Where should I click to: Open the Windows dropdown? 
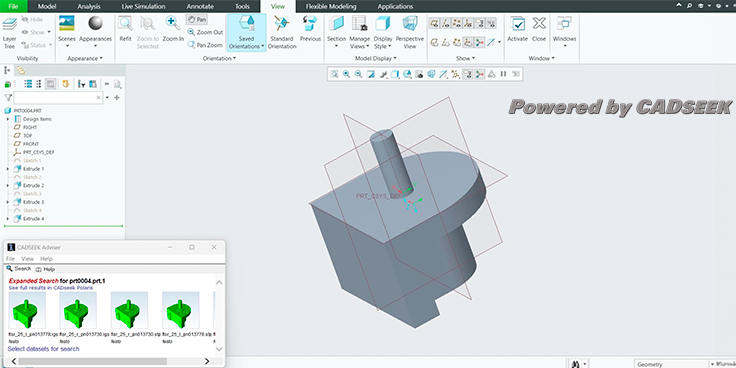click(x=564, y=32)
